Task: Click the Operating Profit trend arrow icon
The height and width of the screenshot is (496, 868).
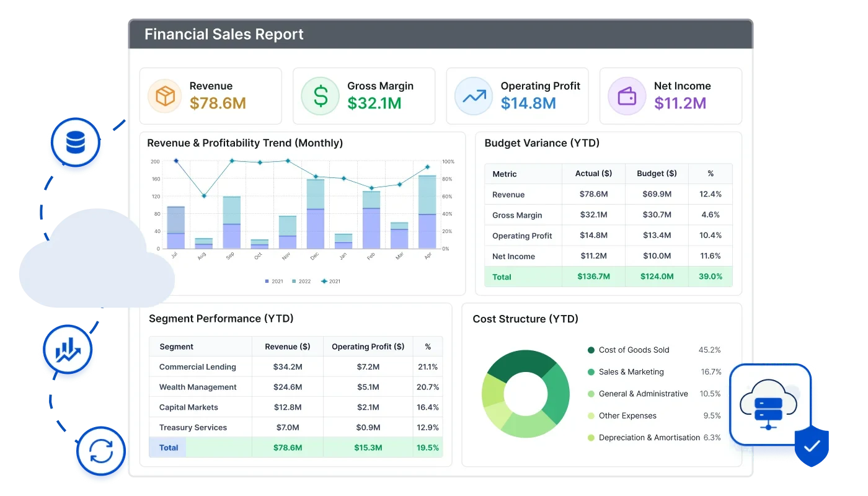Action: [474, 96]
